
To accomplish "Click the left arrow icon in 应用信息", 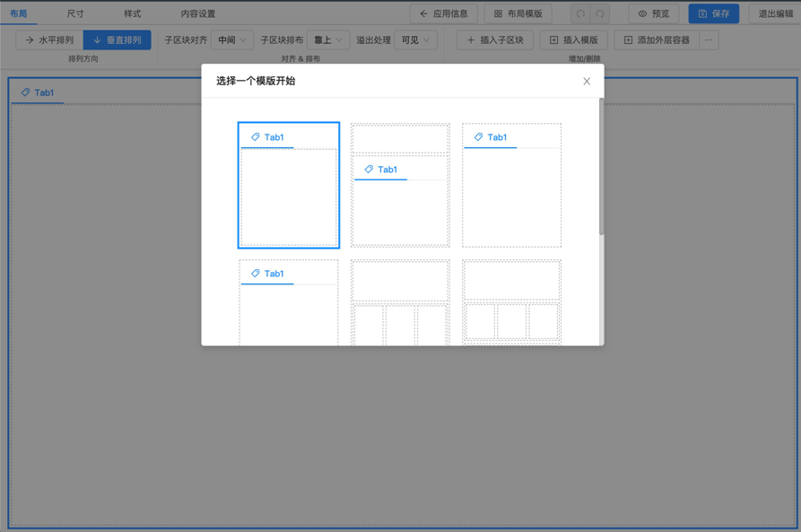I will click(423, 13).
